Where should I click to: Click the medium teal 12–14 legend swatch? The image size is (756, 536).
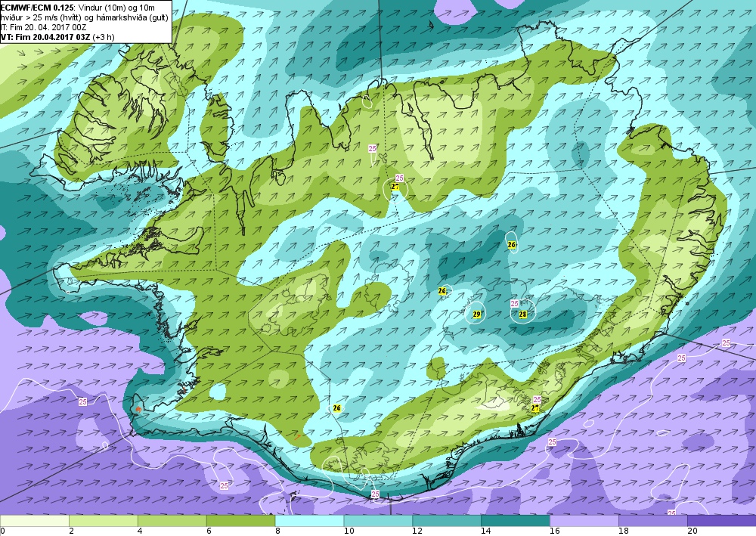pyautogui.click(x=447, y=521)
